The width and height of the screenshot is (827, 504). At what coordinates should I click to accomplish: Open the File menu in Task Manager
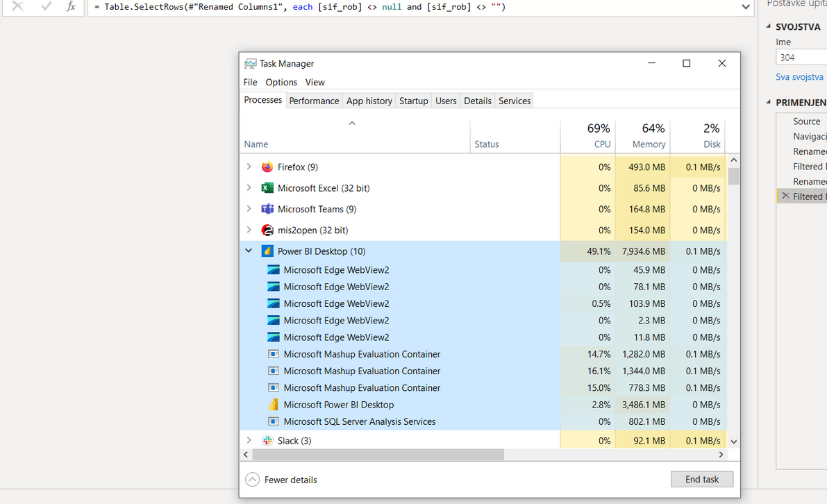pyautogui.click(x=250, y=82)
